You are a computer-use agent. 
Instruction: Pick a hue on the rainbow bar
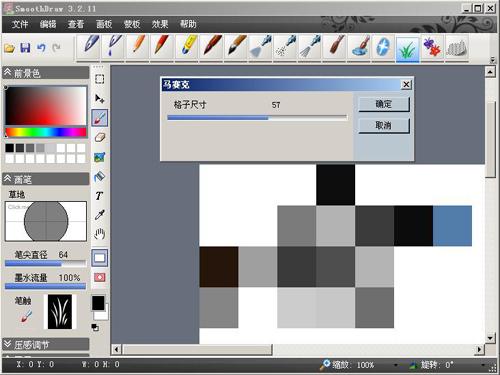pyautogui.click(x=46, y=132)
